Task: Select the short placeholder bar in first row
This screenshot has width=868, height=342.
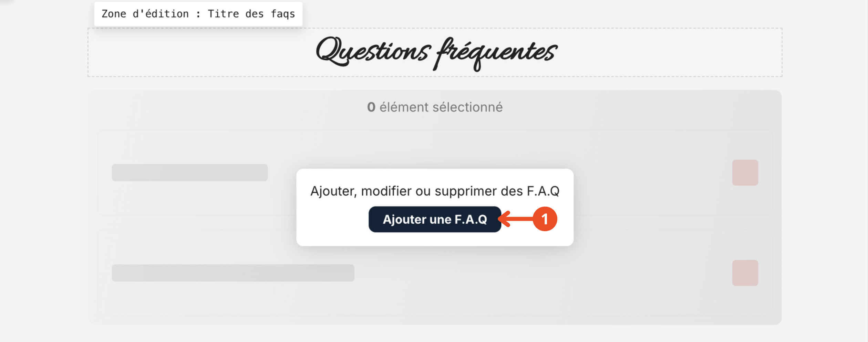Action: [x=189, y=173]
